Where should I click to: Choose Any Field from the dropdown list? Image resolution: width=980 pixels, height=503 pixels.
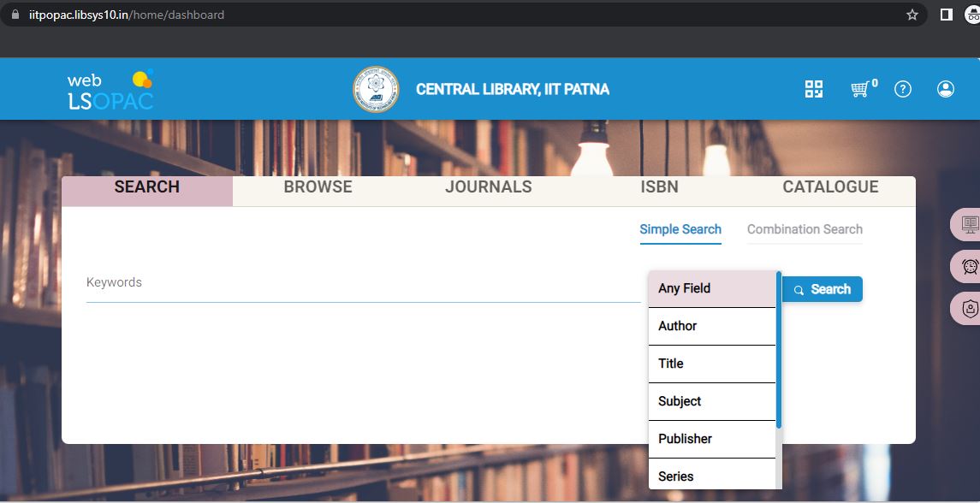tap(712, 288)
